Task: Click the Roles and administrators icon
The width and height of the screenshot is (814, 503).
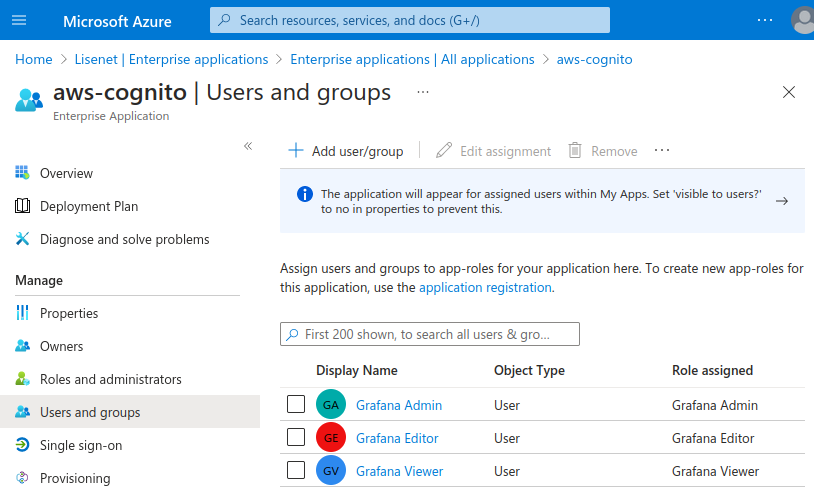Action: click(22, 379)
